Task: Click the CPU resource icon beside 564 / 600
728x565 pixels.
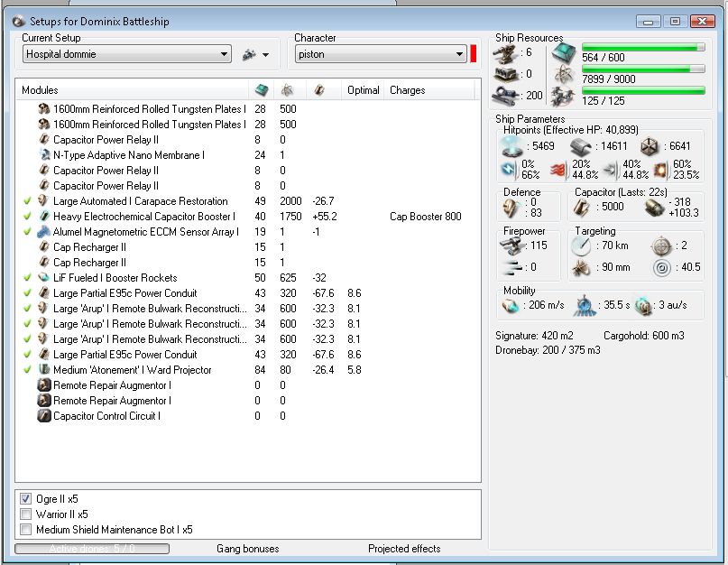Action: click(x=564, y=53)
